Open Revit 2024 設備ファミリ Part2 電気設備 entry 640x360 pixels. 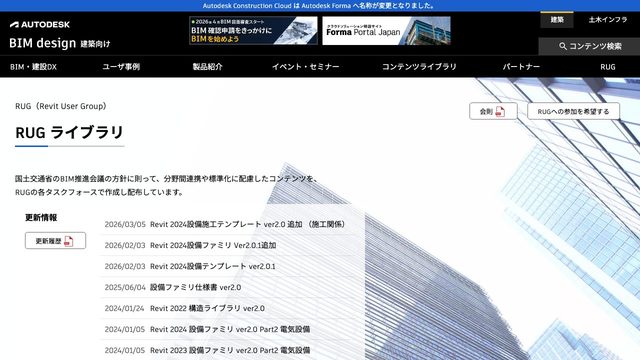tap(229, 329)
